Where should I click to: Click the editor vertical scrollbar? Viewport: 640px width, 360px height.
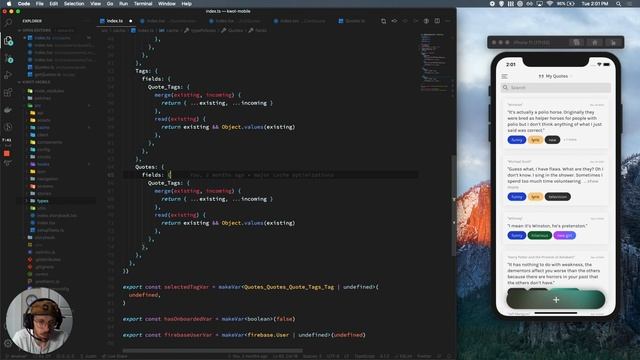click(453, 205)
